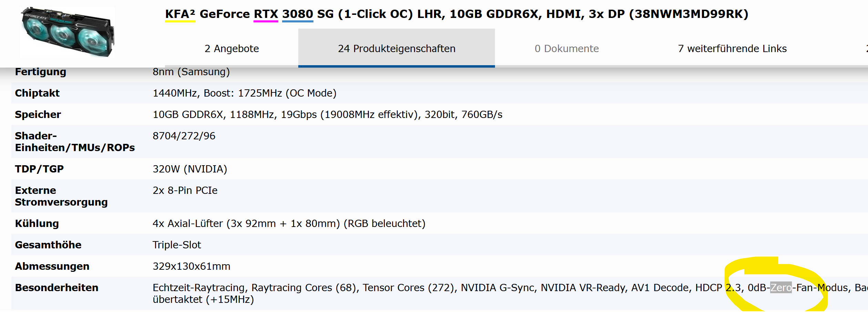Click the Shader-Einheiten value 8704/272/96
This screenshot has height=327, width=868.
[x=184, y=136]
